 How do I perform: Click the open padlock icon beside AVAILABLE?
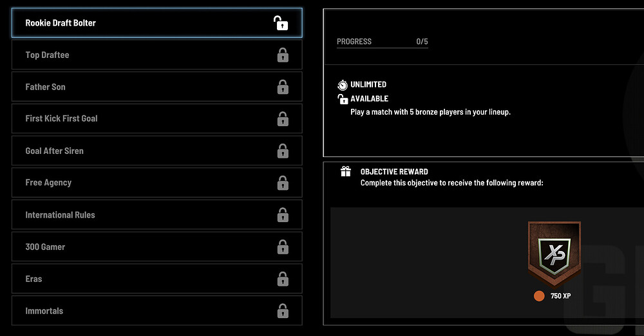(x=343, y=99)
